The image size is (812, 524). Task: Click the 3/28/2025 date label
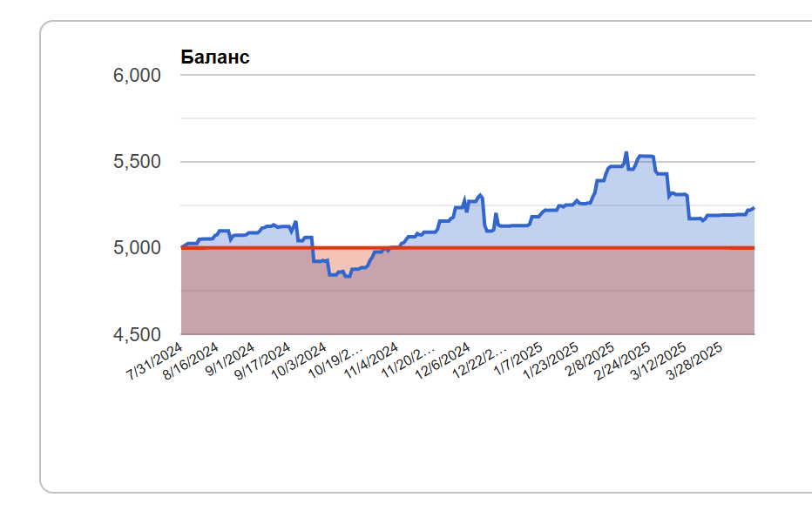pos(695,361)
